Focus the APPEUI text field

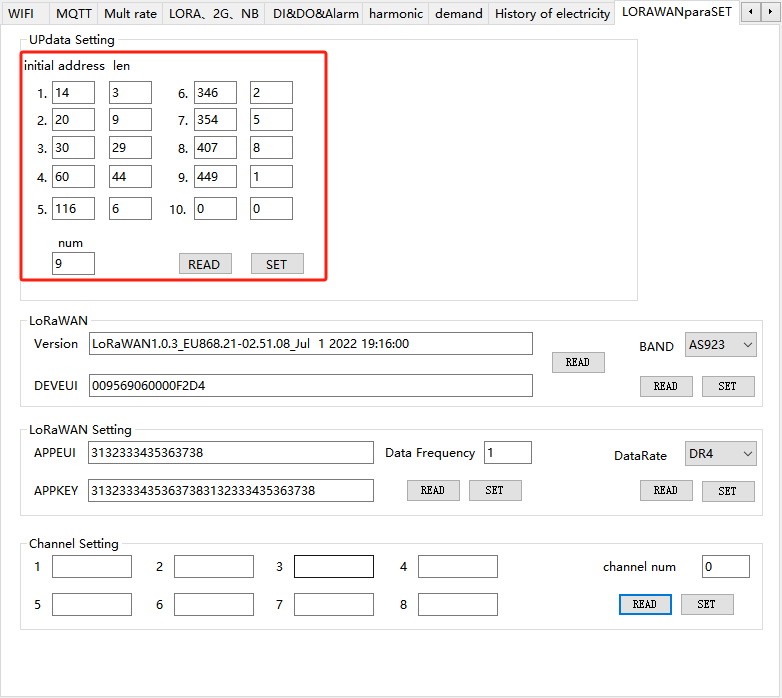(230, 453)
